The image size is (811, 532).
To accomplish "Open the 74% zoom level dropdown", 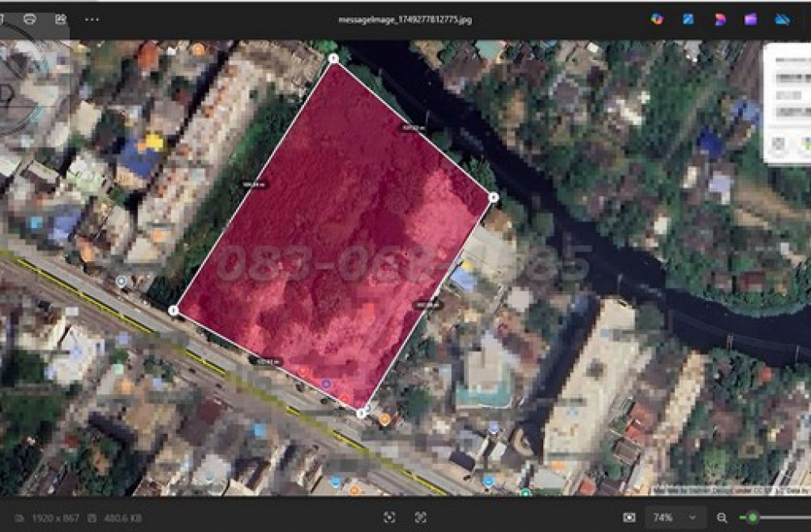I will pyautogui.click(x=675, y=517).
